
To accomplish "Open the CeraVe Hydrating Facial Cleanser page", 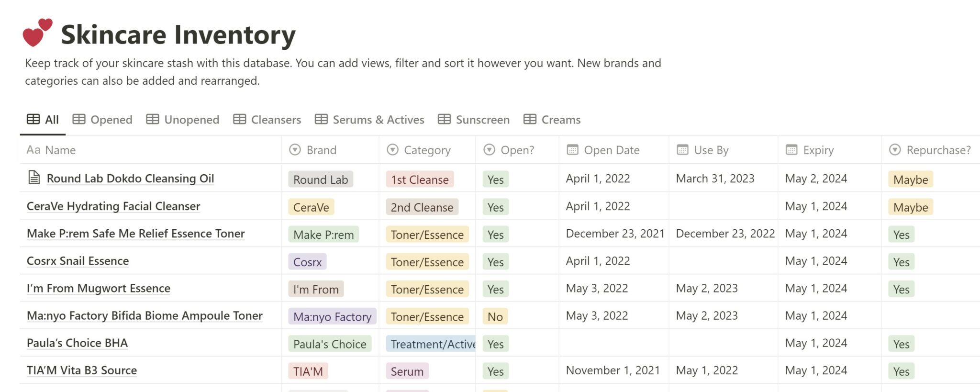I will pyautogui.click(x=113, y=206).
